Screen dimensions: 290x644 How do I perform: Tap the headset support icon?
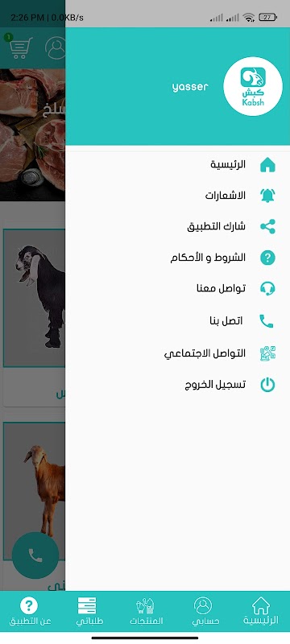[x=267, y=289]
